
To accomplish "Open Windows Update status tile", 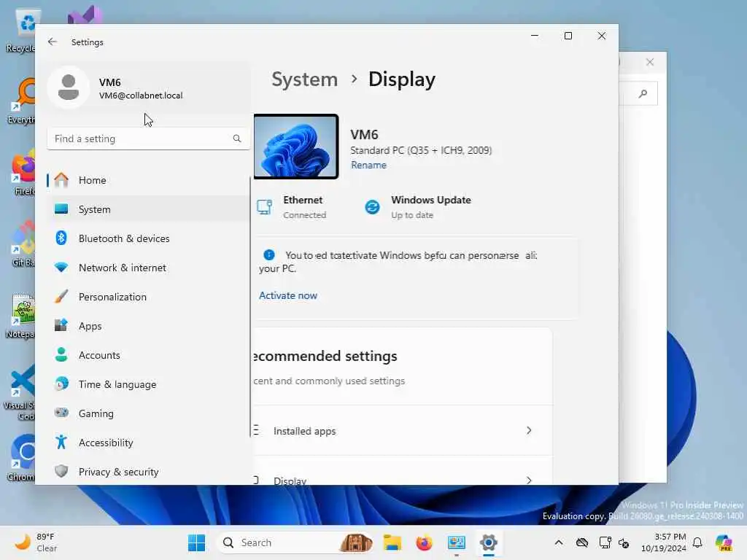I will [x=418, y=207].
